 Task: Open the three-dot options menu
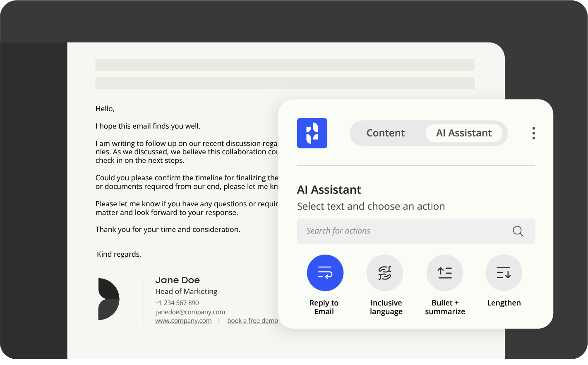(x=533, y=133)
